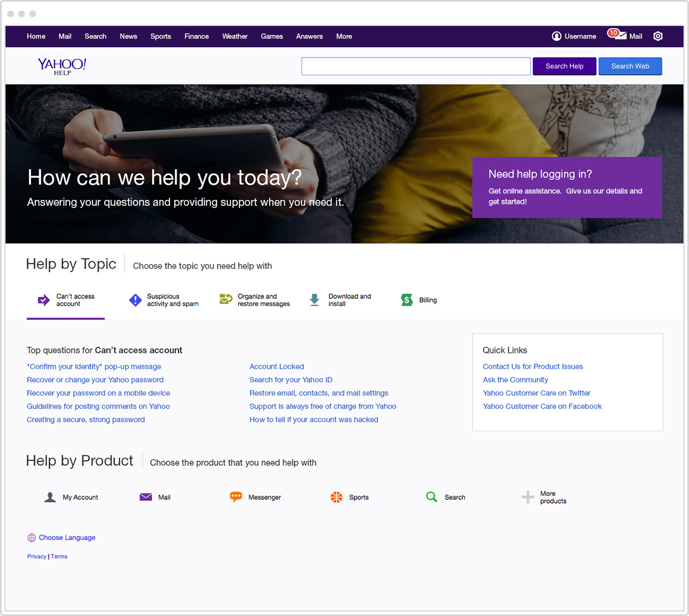
Task: Select the Download and install tab
Action: [x=340, y=301]
